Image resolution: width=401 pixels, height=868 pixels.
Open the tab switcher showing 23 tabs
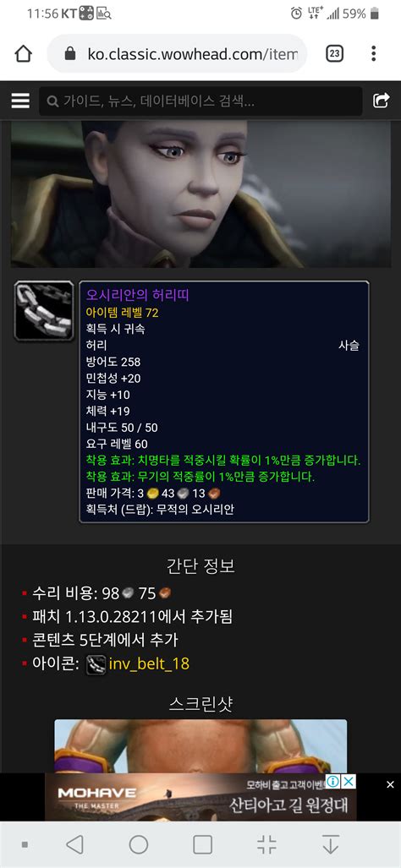pos(334,54)
